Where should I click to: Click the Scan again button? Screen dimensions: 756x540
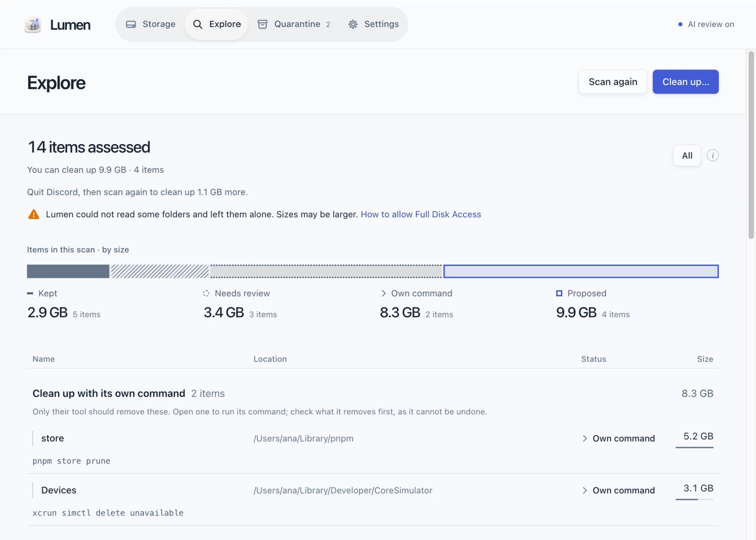click(x=613, y=82)
